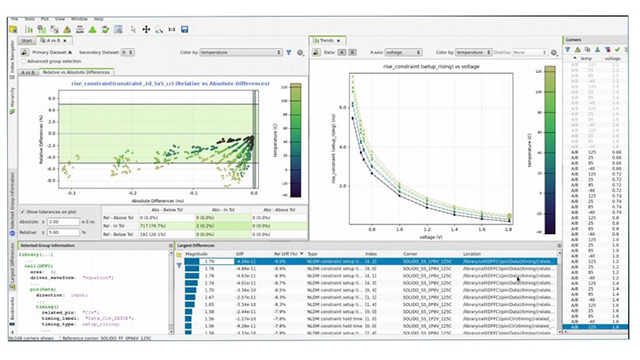Image resolution: width=640 pixels, height=360 pixels.
Task: Click the blue filter funnel beside Color by
Action: tap(289, 52)
